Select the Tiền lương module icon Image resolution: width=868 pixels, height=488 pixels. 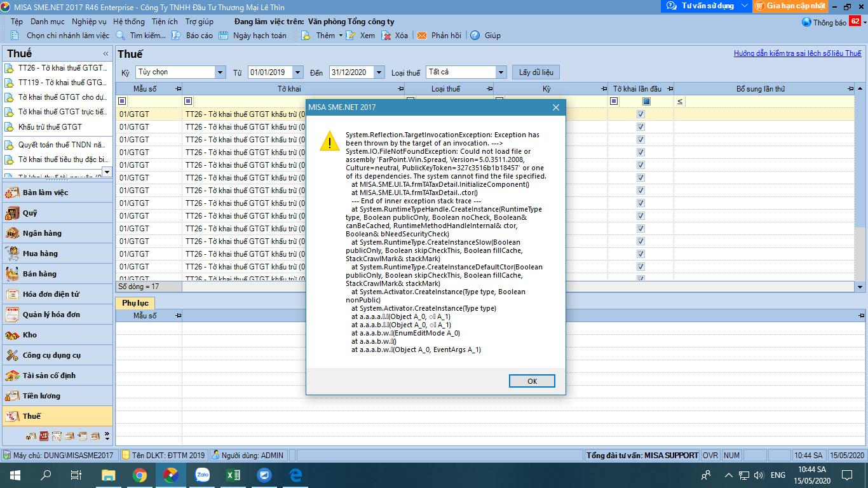pyautogui.click(x=12, y=396)
